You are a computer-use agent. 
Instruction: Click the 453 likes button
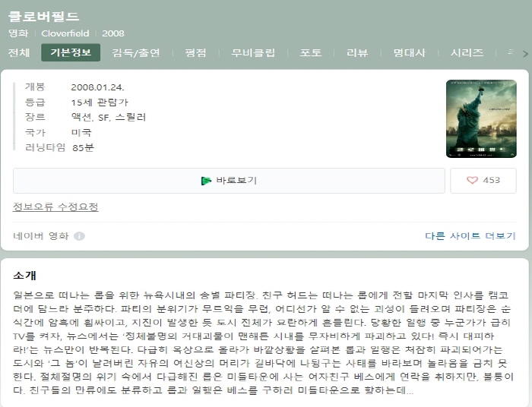click(x=483, y=181)
